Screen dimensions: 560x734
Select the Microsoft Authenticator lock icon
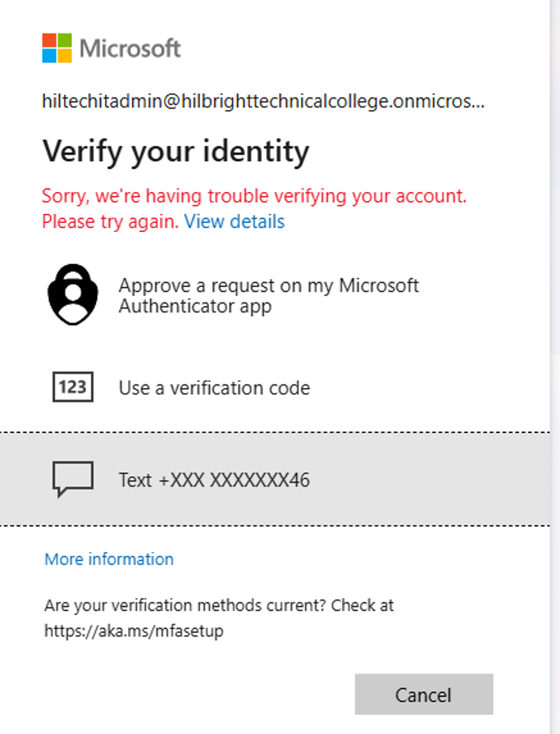[73, 294]
